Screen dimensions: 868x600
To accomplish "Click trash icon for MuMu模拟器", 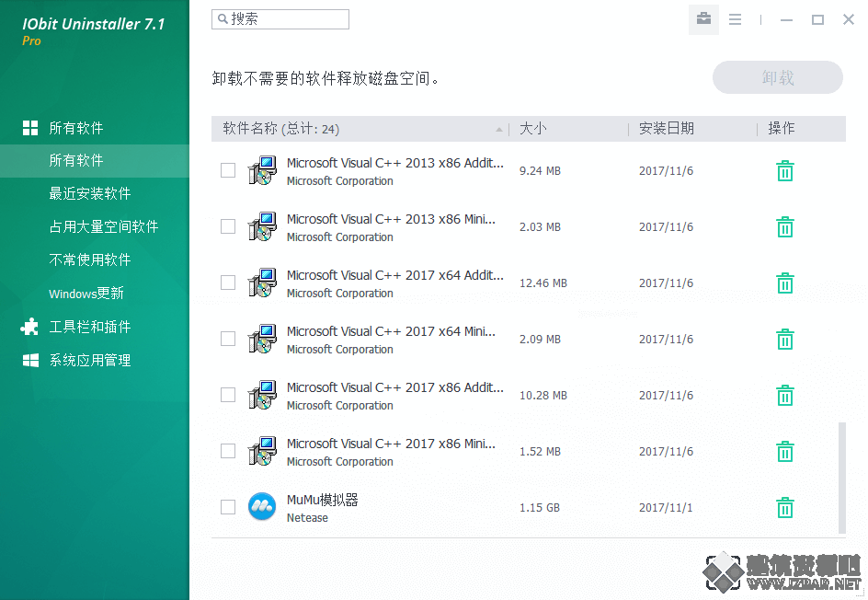I will pos(785,507).
